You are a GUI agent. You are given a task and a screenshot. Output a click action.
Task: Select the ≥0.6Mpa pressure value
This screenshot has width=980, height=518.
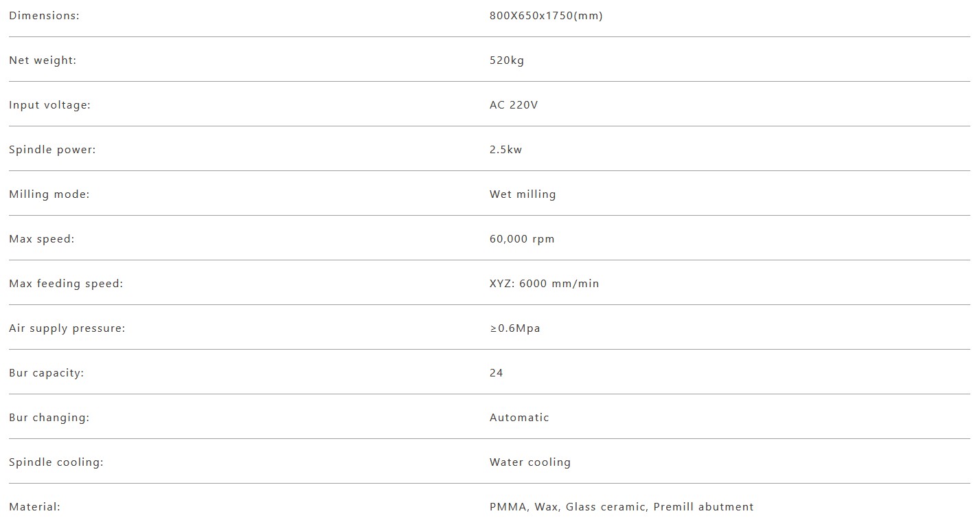coord(515,328)
